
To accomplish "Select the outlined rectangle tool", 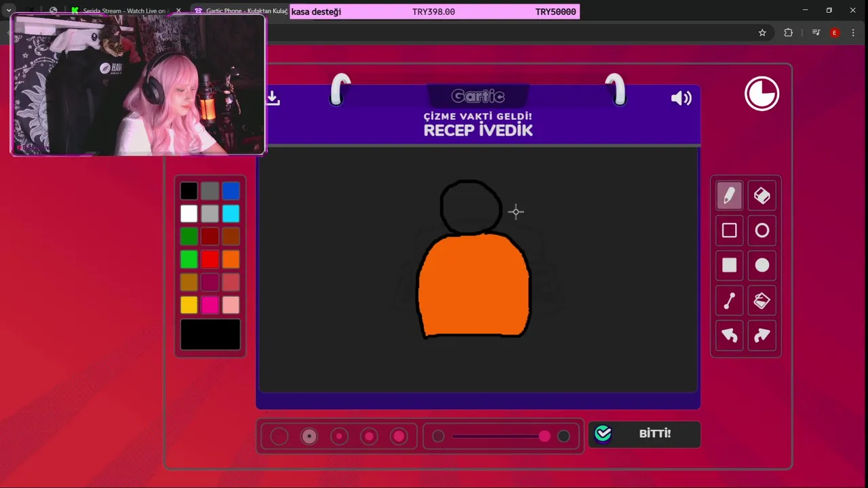I will pos(729,230).
